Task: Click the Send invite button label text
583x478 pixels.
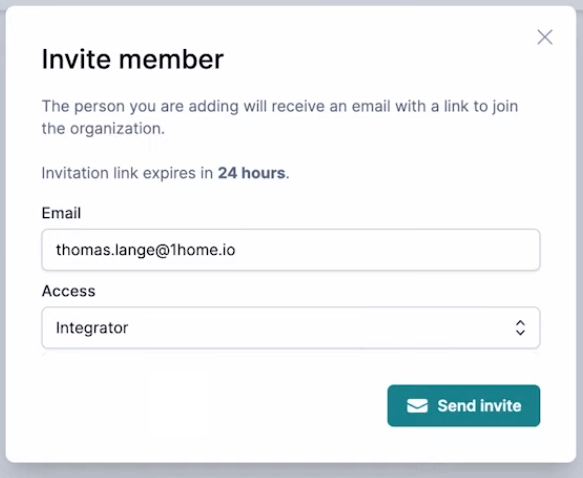Action: (x=479, y=406)
